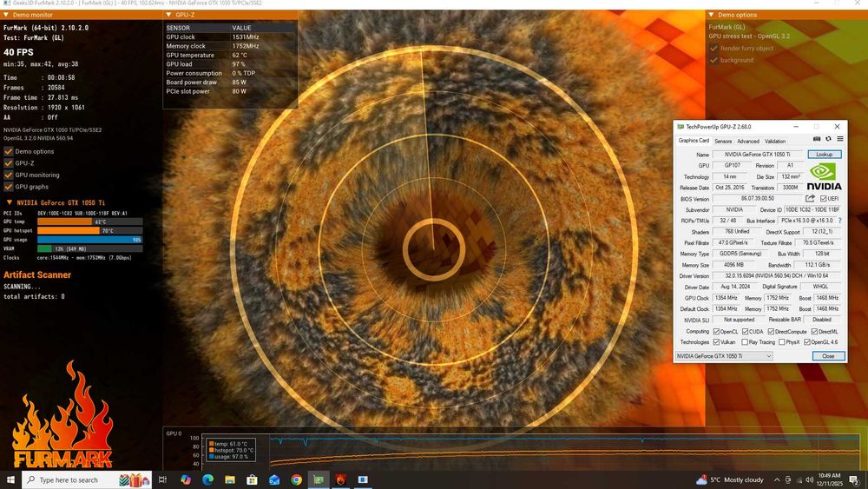Launch Copilot from the taskbar
Screen dimensions: 868x489
[186, 479]
